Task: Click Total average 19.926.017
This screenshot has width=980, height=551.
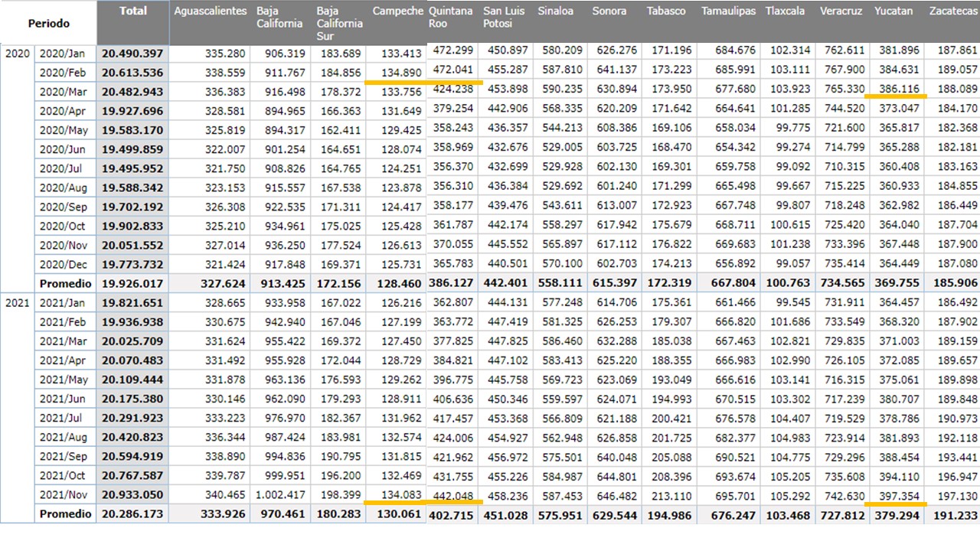Action: coord(132,283)
